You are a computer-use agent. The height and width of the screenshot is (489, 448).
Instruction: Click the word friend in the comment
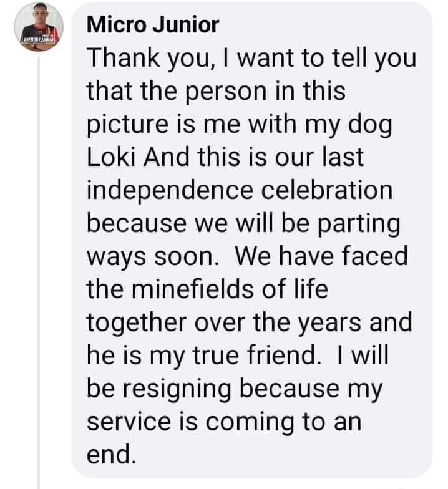pos(283,354)
